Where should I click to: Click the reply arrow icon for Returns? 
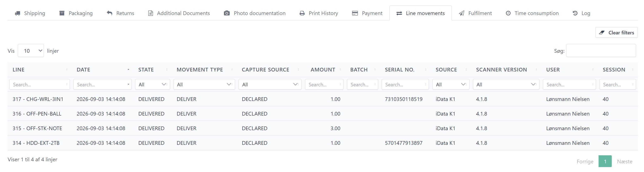tap(109, 13)
